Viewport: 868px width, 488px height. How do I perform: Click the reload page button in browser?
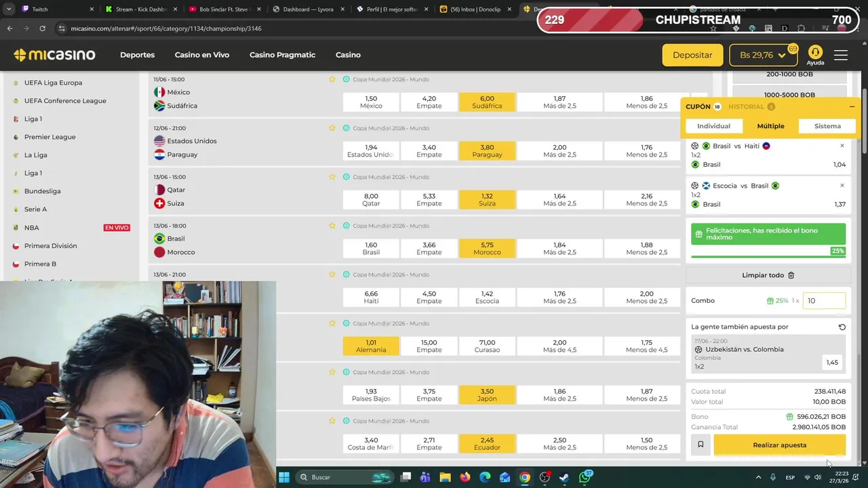point(42,28)
